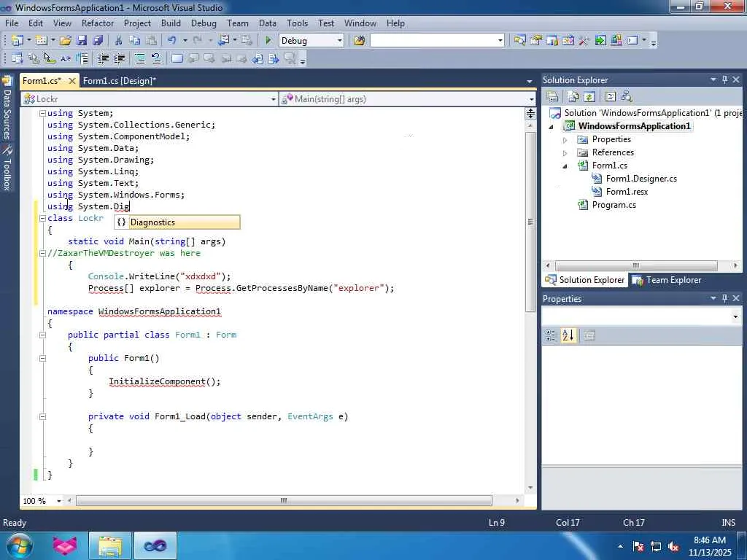Close the Form1.cs* editor tab
The image size is (747, 560).
coord(72,81)
